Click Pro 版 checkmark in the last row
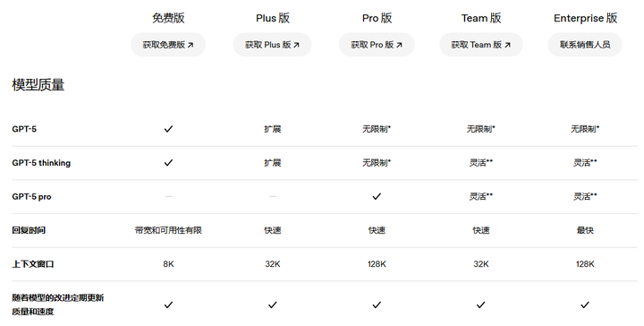The width and height of the screenshot is (644, 326). click(377, 305)
